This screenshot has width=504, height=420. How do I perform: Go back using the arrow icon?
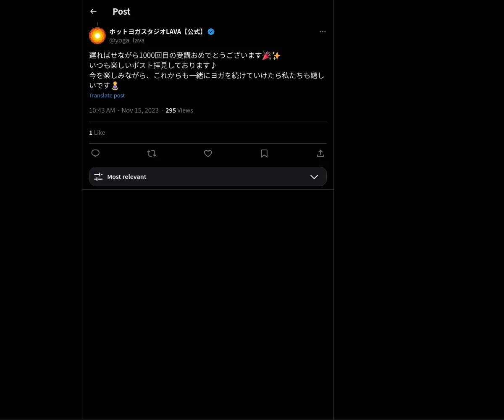pyautogui.click(x=93, y=11)
